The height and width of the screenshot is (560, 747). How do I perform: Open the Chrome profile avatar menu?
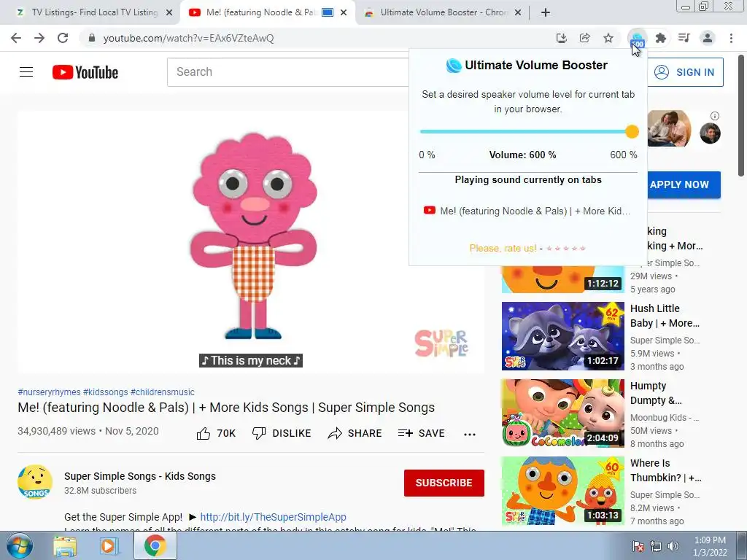[708, 38]
